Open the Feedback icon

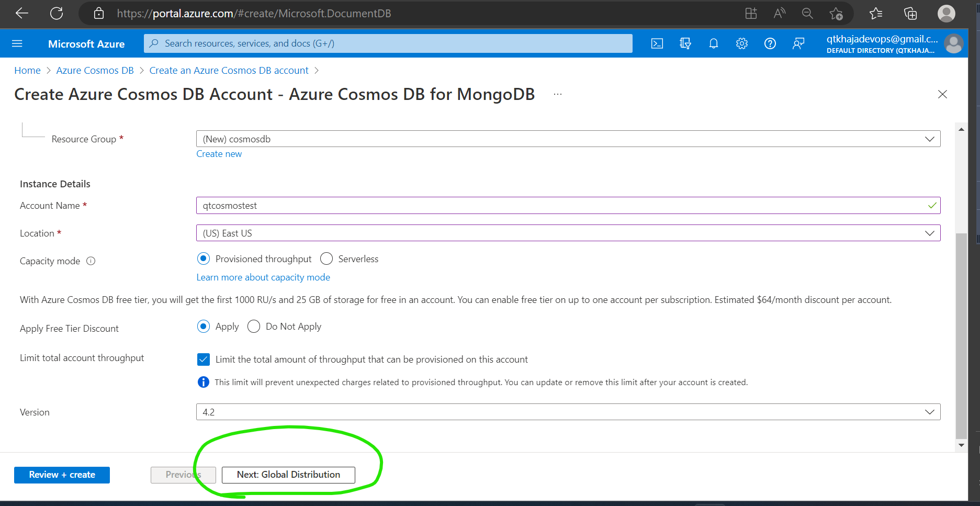(x=798, y=43)
